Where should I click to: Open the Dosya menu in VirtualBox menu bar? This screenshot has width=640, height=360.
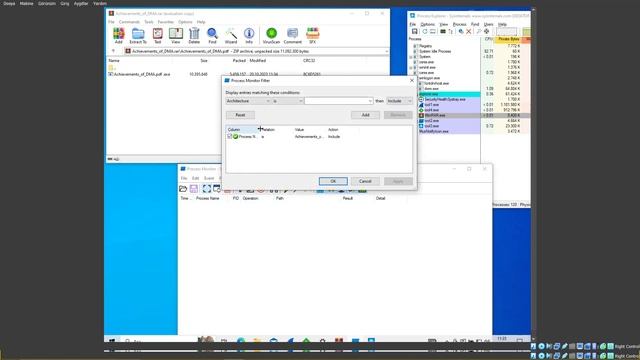pyautogui.click(x=9, y=3)
